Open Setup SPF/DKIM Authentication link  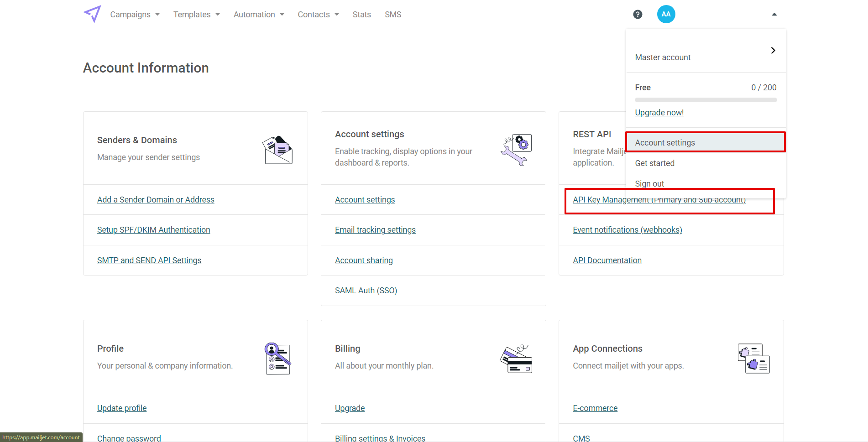154,230
